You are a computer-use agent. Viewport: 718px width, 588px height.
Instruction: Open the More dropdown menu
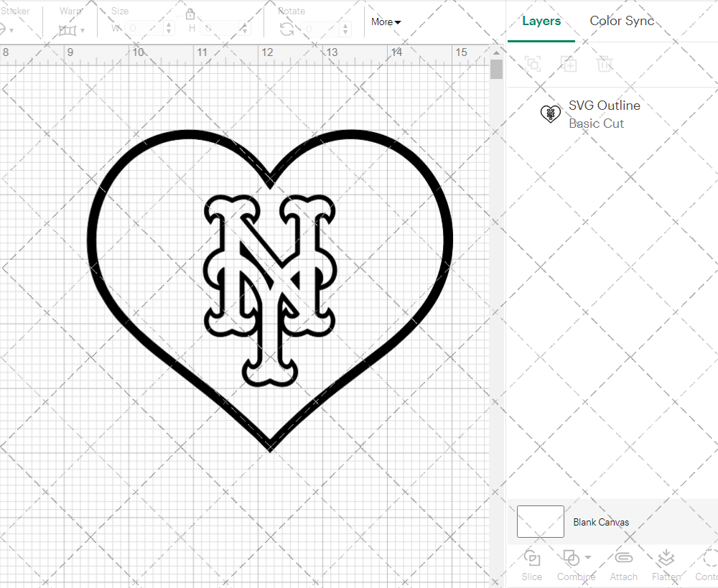(386, 22)
